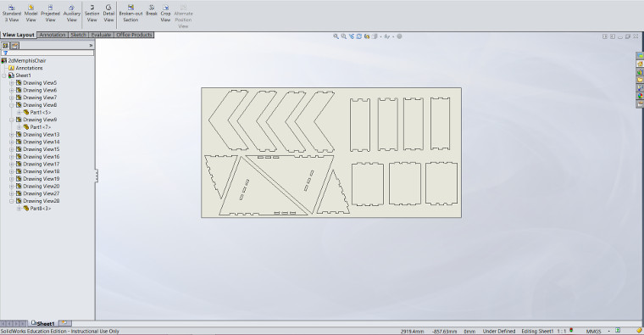This screenshot has height=335, width=644.
Task: Select the Crop View tool
Action: pyautogui.click(x=165, y=14)
